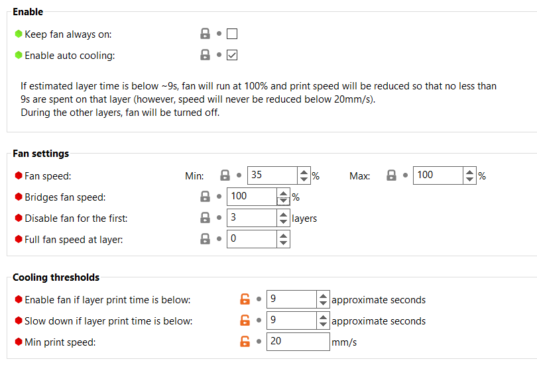Decrease Bridges fan speed using the down arrow

tap(282, 200)
